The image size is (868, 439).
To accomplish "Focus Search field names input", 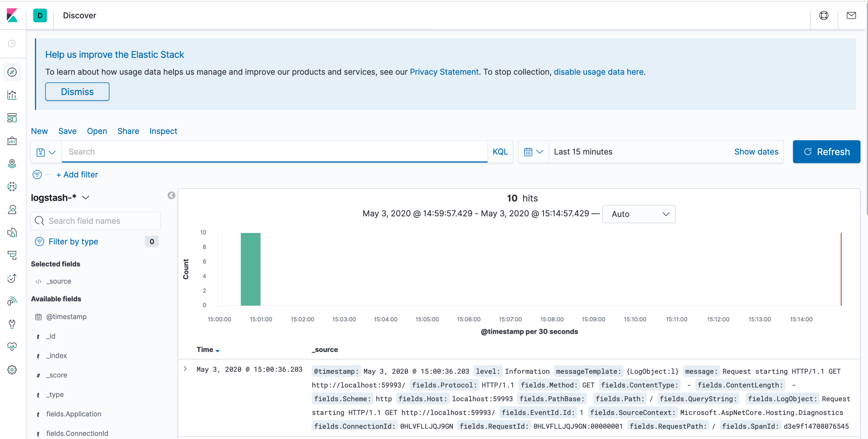I will (x=96, y=221).
